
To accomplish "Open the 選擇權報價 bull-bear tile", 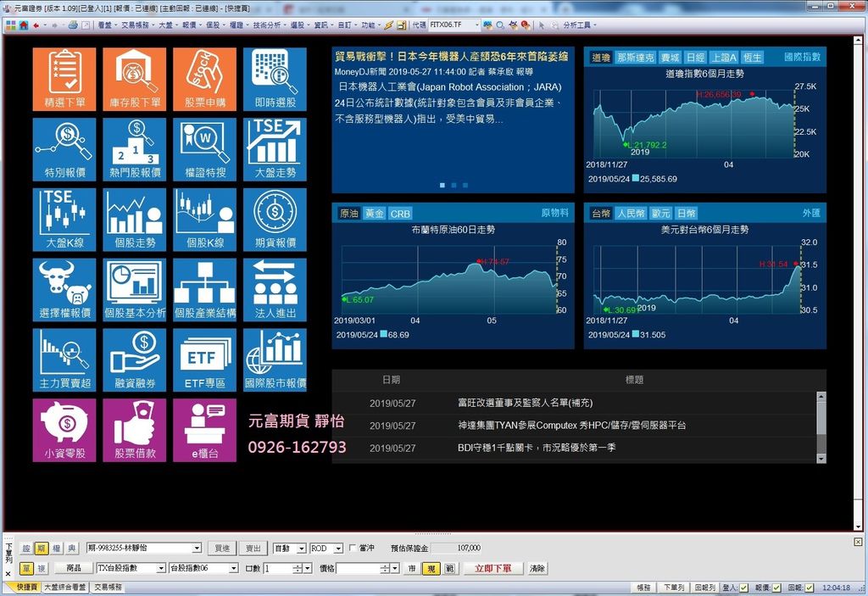I will pos(64,290).
